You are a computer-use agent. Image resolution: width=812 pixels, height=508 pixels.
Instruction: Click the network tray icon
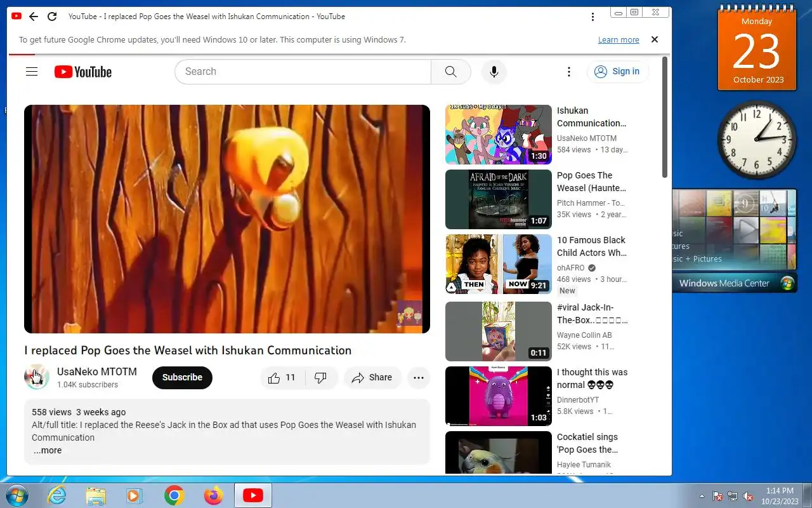tap(733, 496)
